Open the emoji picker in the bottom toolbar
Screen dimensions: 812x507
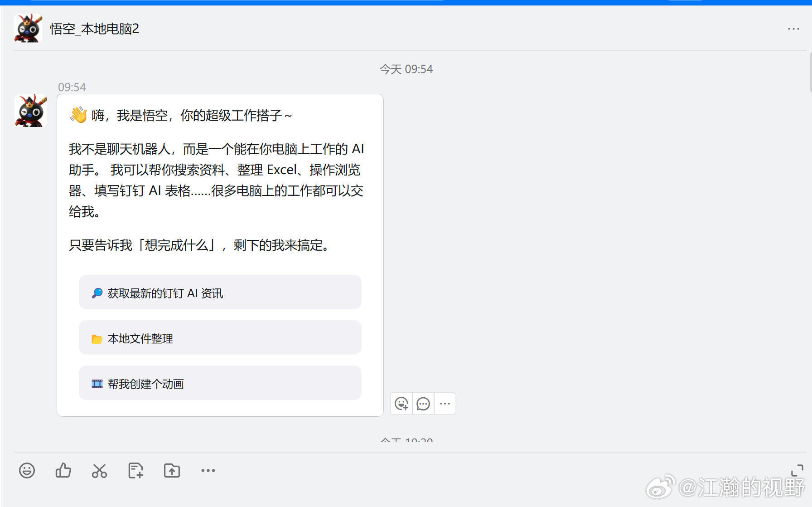pyautogui.click(x=27, y=471)
